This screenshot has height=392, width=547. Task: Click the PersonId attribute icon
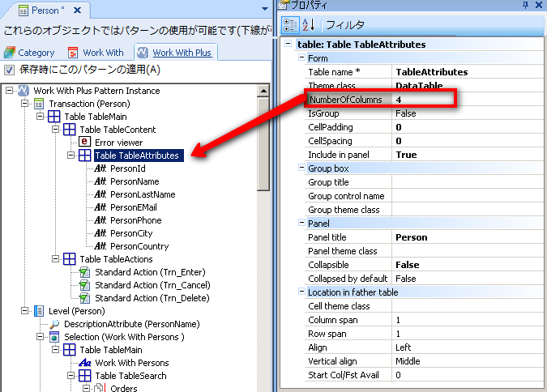pyautogui.click(x=101, y=168)
